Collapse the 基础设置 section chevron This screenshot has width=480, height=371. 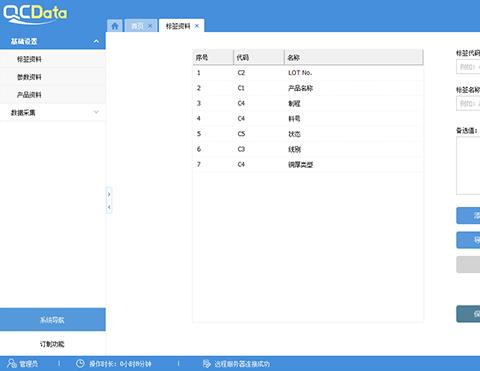pyautogui.click(x=96, y=41)
